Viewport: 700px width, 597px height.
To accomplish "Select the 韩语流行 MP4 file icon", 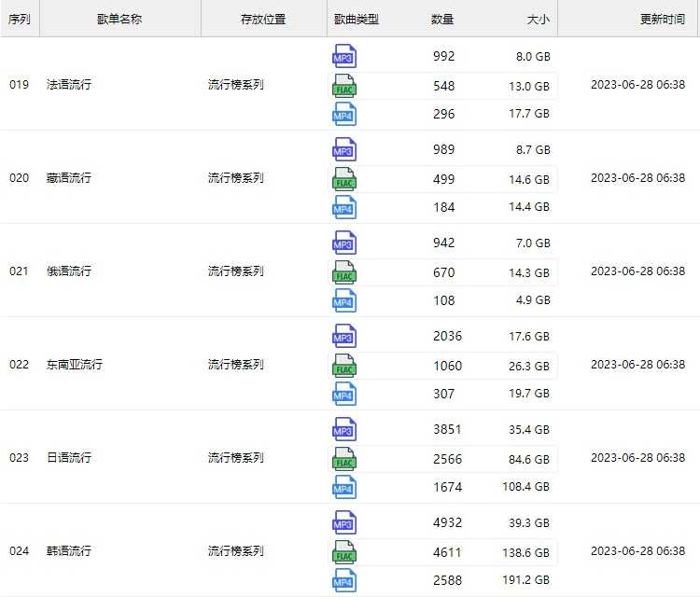I will (344, 580).
